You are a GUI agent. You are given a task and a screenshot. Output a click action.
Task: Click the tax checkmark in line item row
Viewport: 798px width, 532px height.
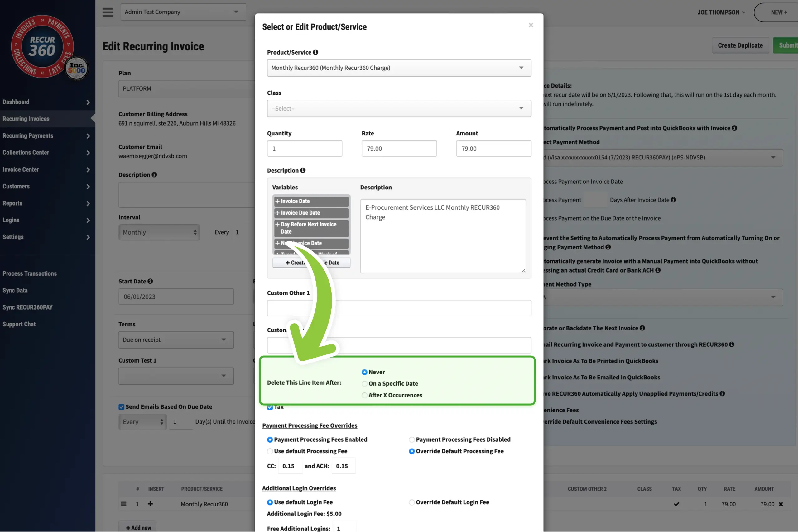(676, 504)
